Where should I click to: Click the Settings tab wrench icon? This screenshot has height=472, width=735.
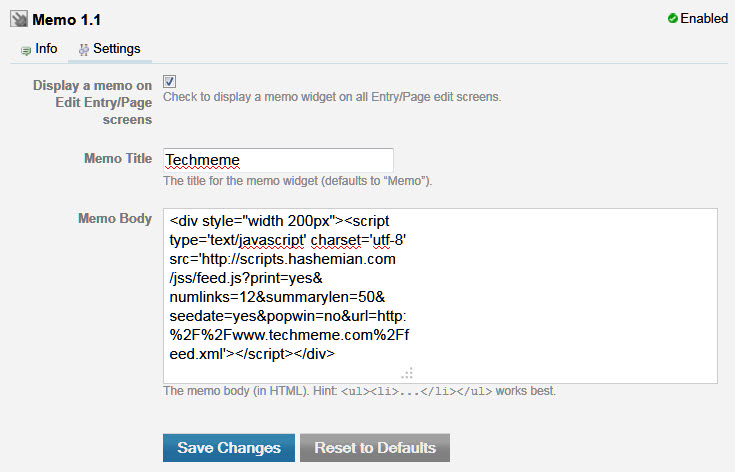(x=84, y=49)
